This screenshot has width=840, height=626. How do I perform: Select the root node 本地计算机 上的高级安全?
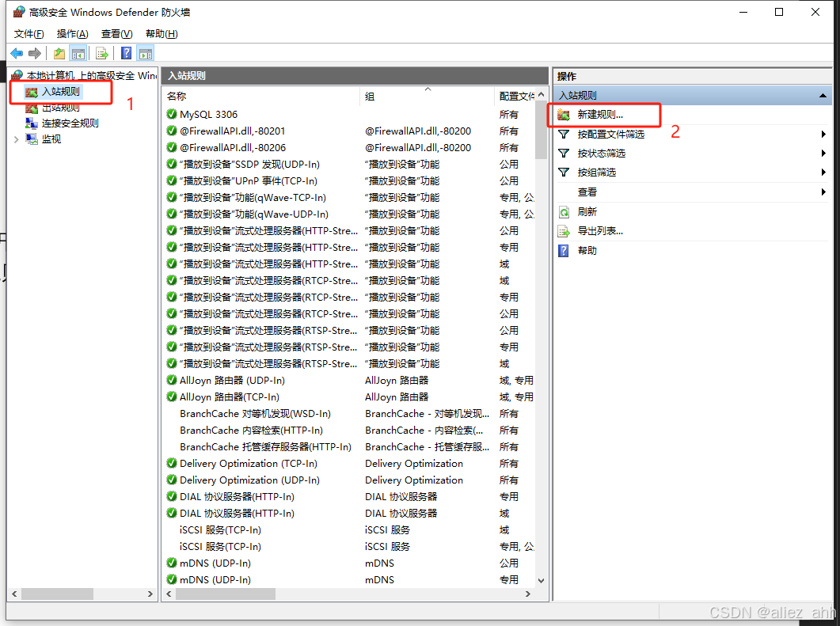86,75
